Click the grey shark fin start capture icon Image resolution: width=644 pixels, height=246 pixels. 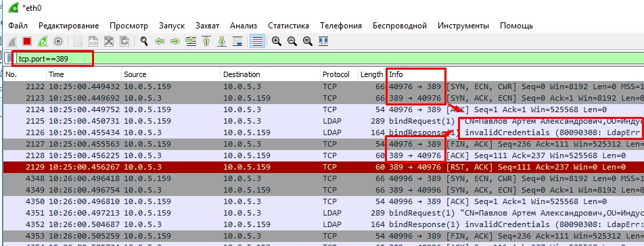coord(13,41)
